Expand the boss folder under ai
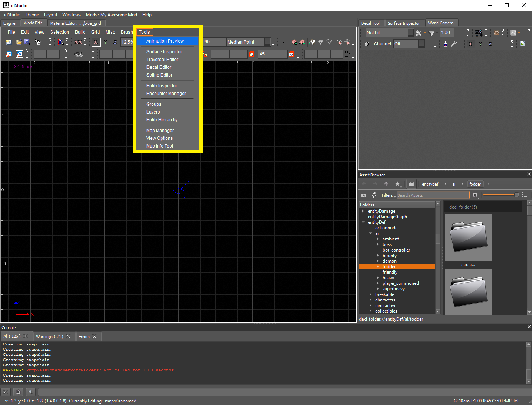The image size is (532, 405). click(x=378, y=244)
